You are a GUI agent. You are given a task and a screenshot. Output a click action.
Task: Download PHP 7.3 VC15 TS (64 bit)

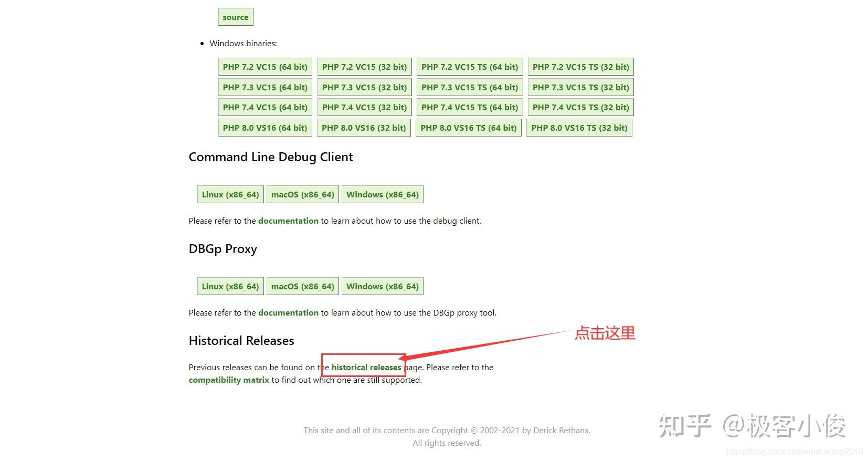(470, 87)
